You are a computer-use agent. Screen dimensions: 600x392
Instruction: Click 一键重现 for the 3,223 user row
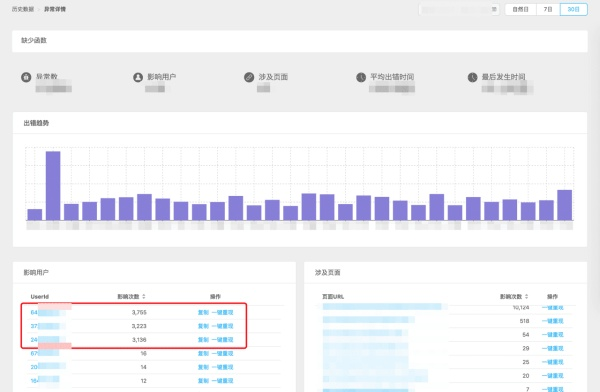click(x=222, y=326)
